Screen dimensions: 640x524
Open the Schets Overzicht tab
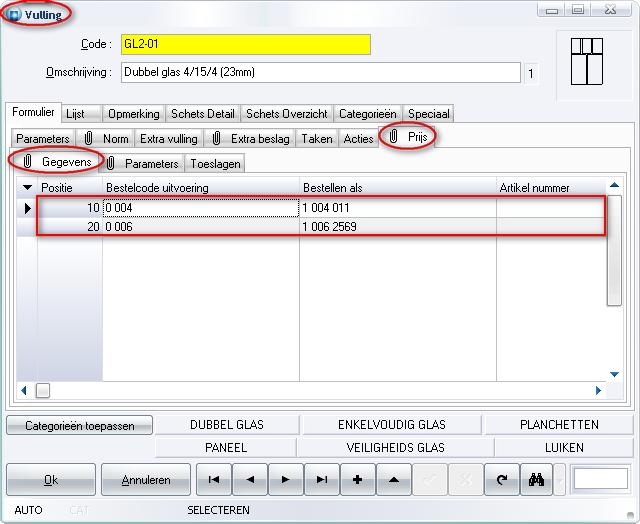(287, 114)
